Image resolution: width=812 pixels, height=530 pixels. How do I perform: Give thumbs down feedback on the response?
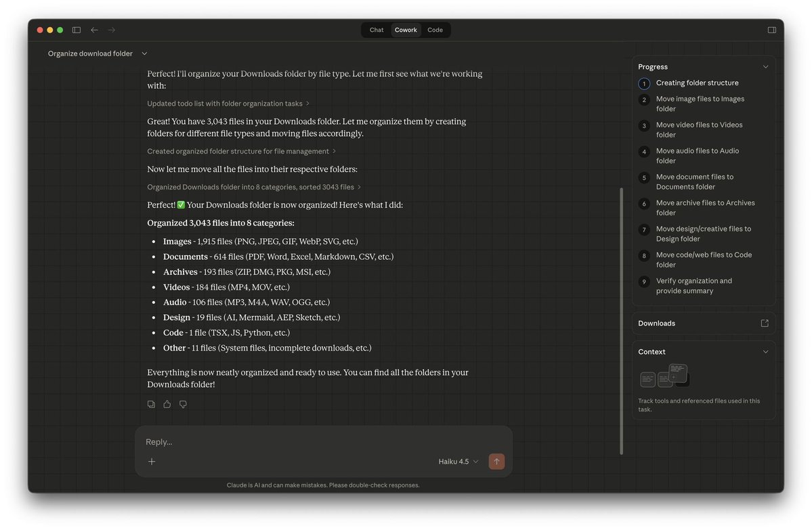183,403
